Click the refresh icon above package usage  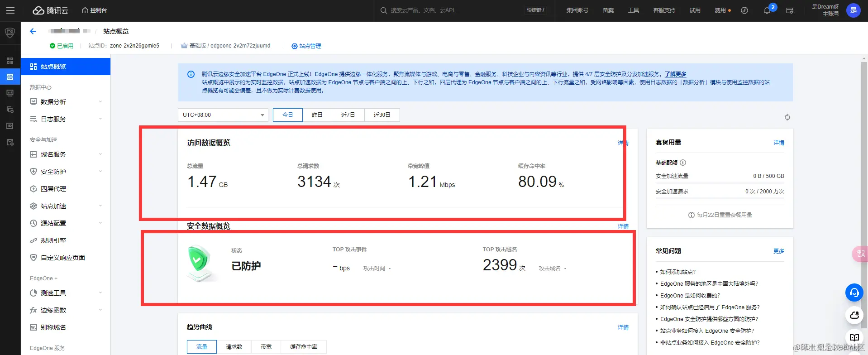click(x=787, y=117)
